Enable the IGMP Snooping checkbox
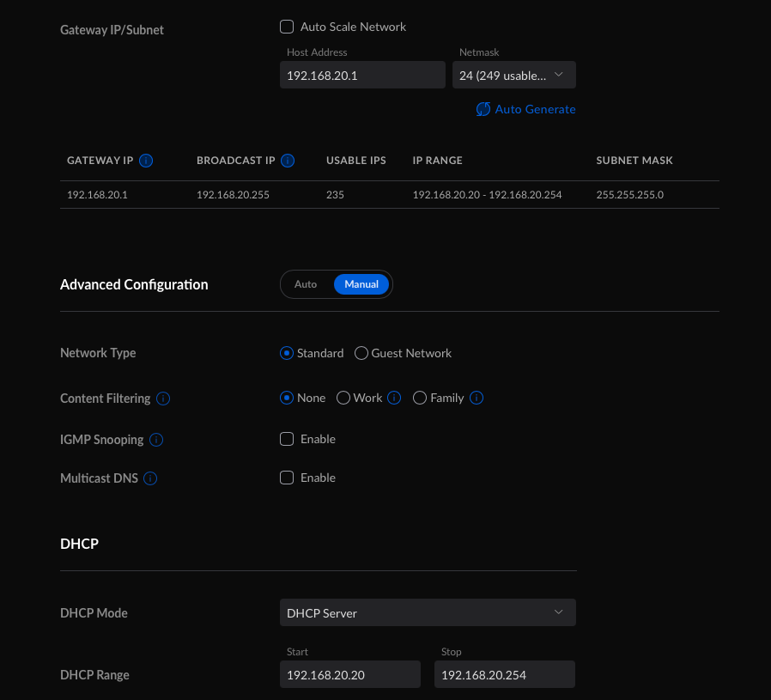 coord(287,439)
